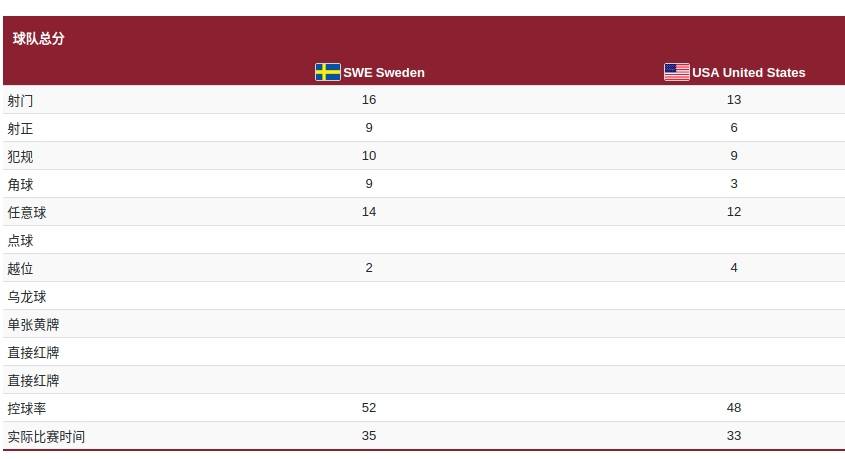
Task: Select the 乌龙球 row label
Action: coord(27,296)
